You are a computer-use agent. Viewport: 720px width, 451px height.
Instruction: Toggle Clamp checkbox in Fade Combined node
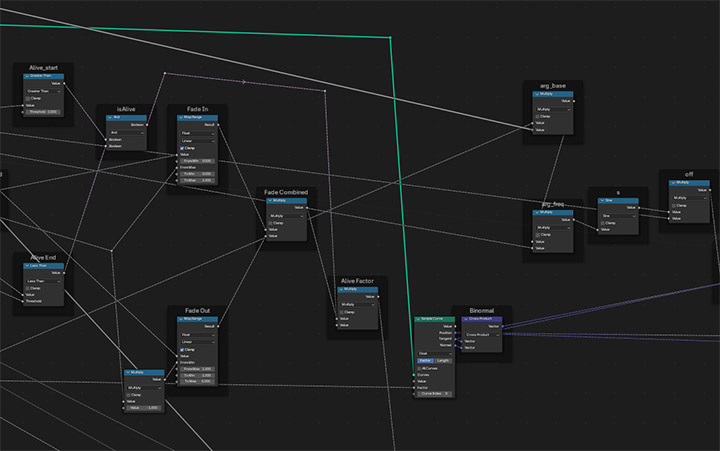point(272,222)
